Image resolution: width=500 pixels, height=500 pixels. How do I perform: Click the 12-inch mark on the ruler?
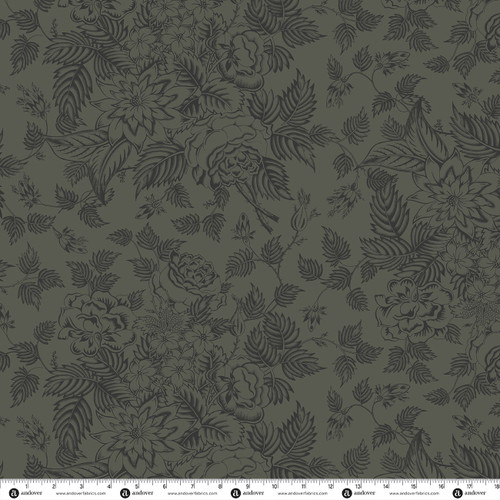(x=330, y=487)
